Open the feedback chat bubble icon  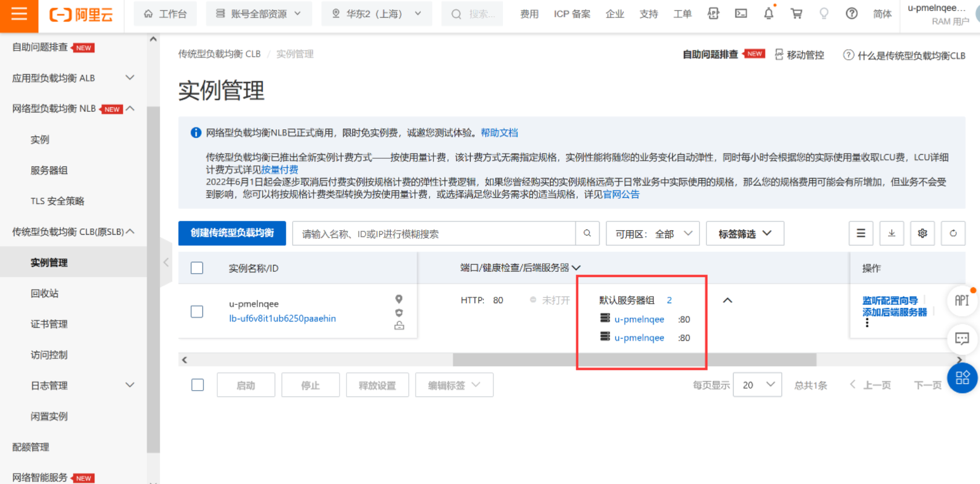(x=962, y=339)
